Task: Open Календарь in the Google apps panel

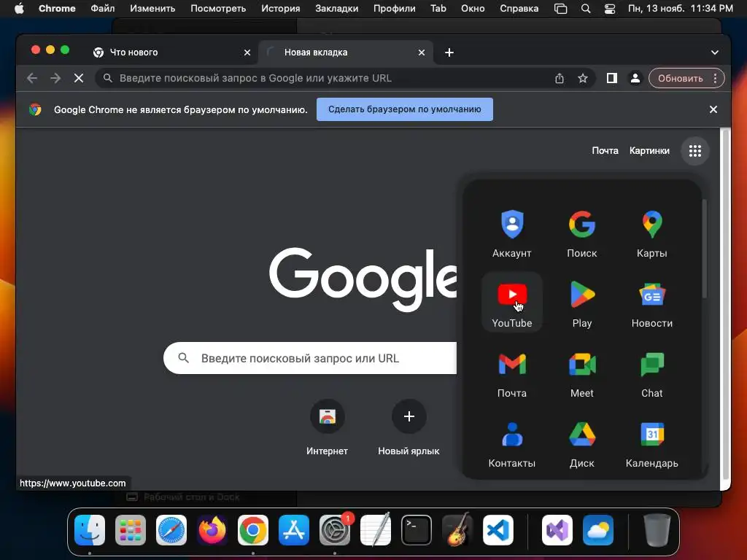Action: (x=651, y=443)
